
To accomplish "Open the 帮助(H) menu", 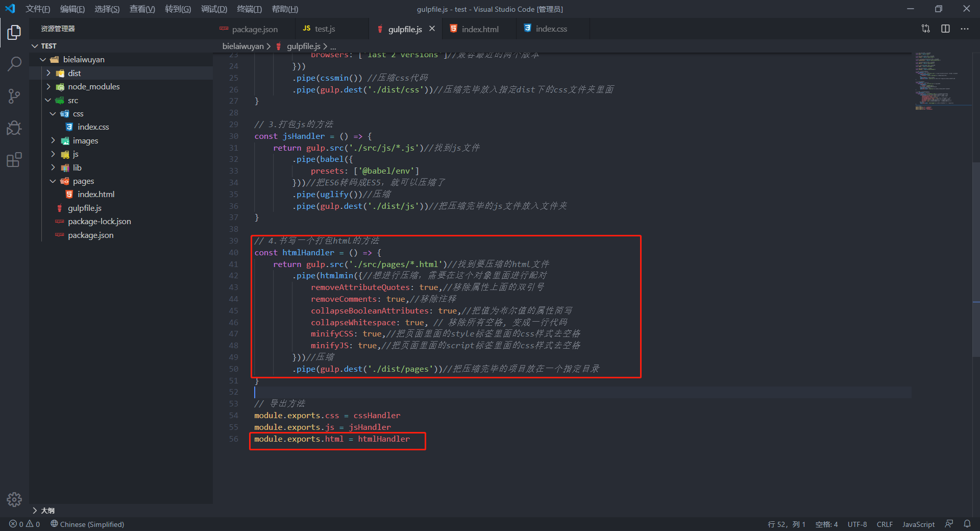I will click(285, 9).
